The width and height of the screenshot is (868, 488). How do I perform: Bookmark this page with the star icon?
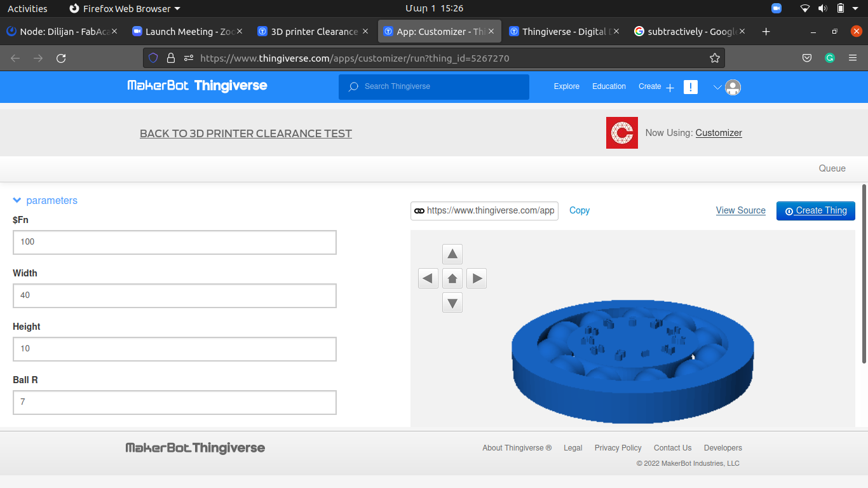[715, 58]
